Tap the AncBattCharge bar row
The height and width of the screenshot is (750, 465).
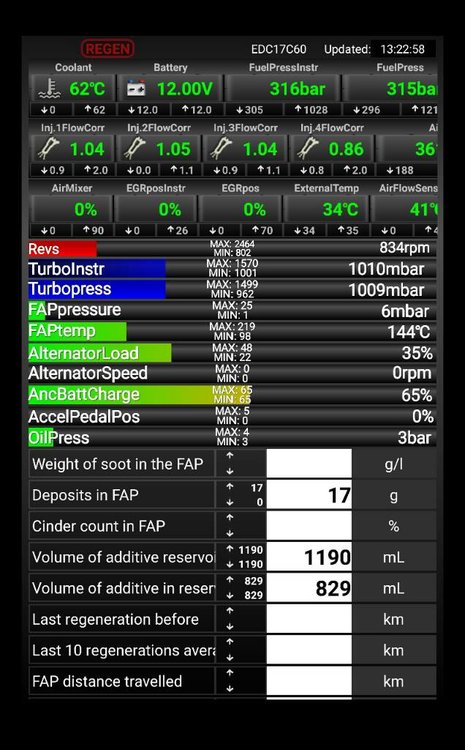point(232,395)
